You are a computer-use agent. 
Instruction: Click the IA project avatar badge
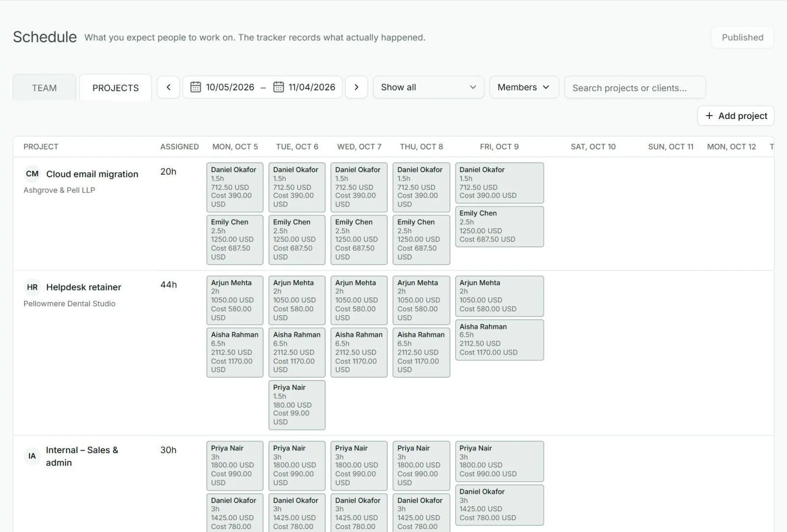click(32, 456)
